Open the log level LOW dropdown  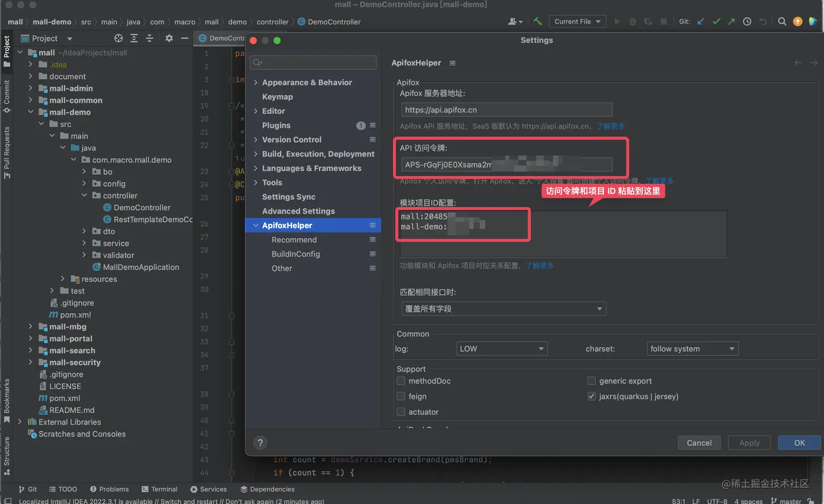pos(501,349)
